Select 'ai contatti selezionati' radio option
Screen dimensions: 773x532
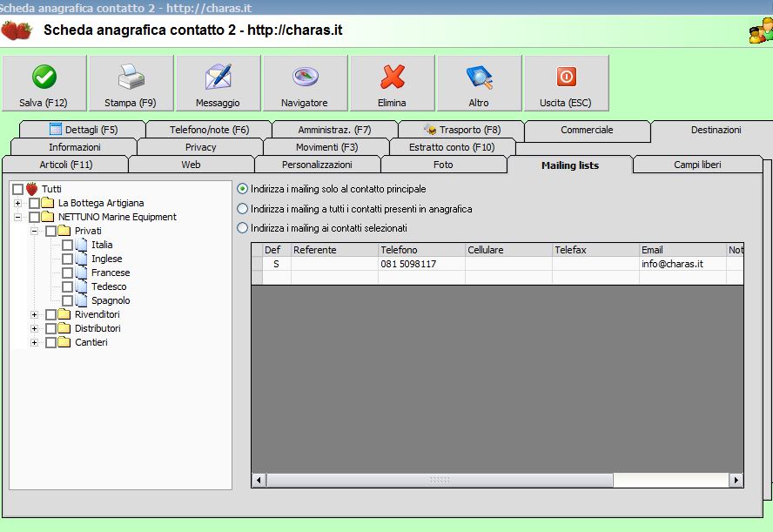242,228
